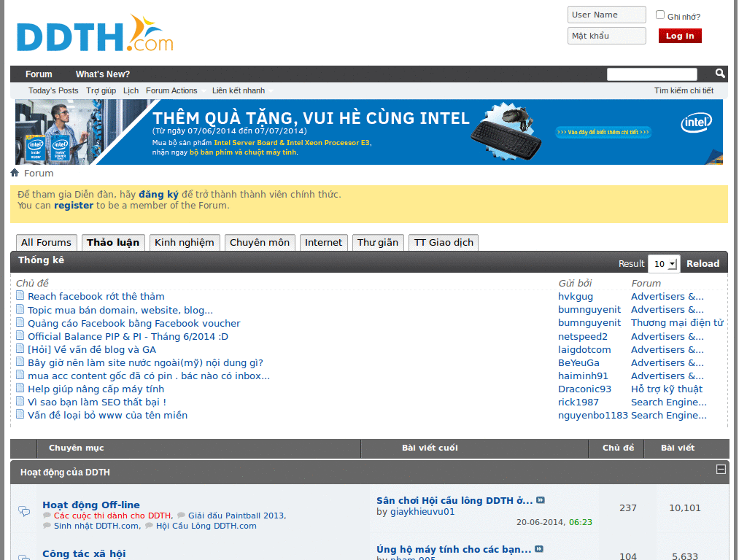
Task: Click forum status icon for Hoạt động Off-line
Action: click(24, 511)
